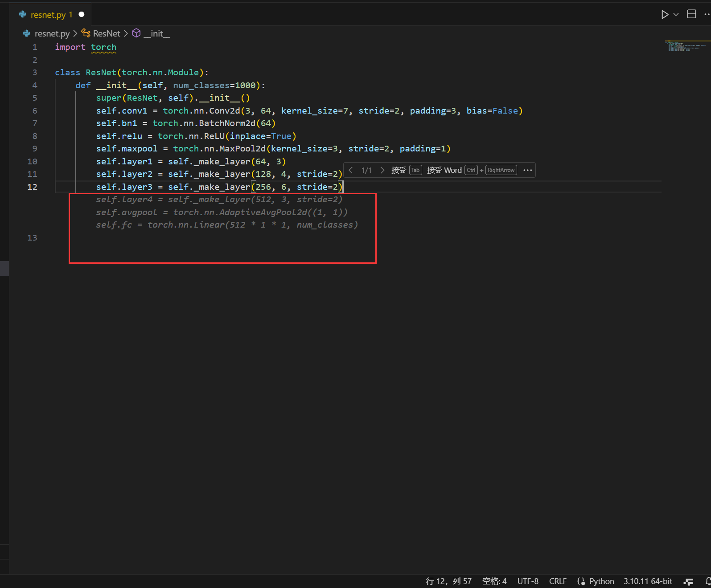This screenshot has width=711, height=588.
Task: Open the 空格: 4 indentation settings
Action: point(494,581)
